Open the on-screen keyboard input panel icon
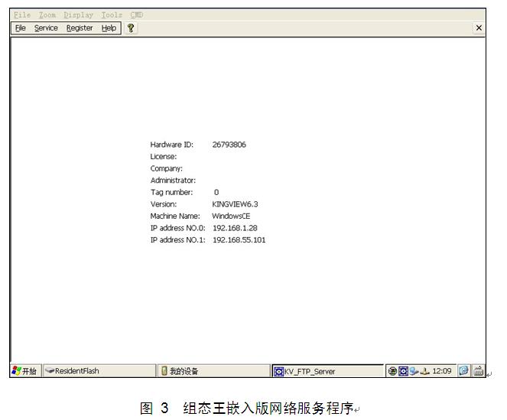This screenshot has height=420, width=507. click(x=479, y=371)
